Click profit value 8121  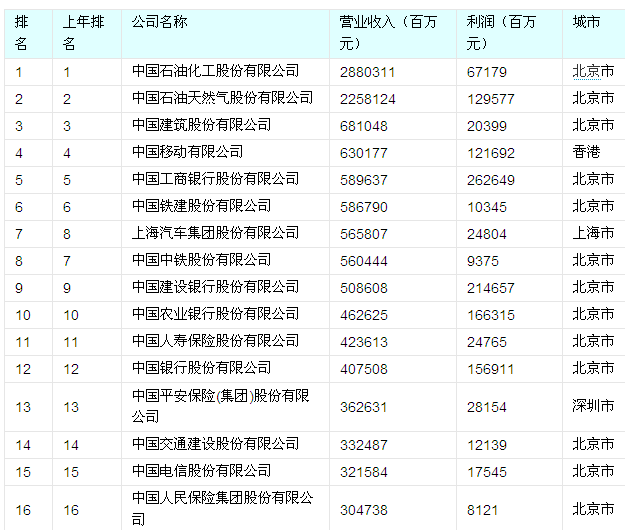[x=483, y=510]
